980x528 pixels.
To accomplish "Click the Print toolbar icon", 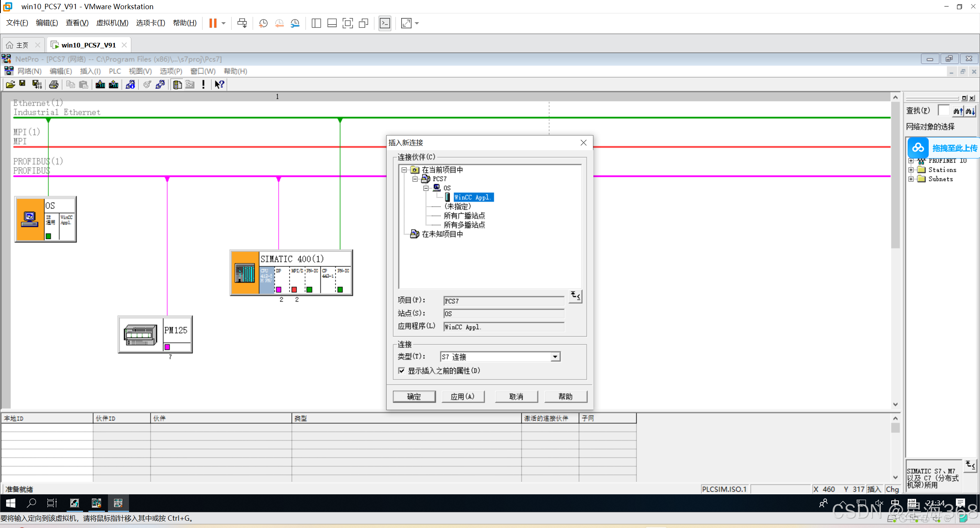I will [x=54, y=85].
